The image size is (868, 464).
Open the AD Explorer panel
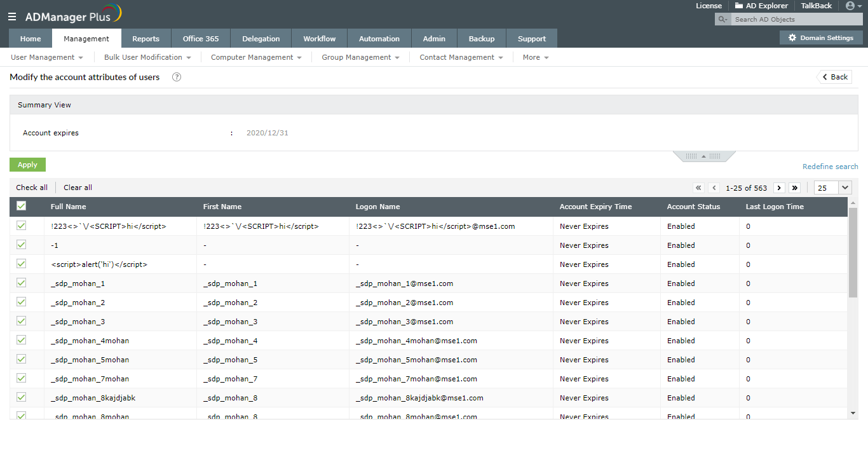point(761,6)
